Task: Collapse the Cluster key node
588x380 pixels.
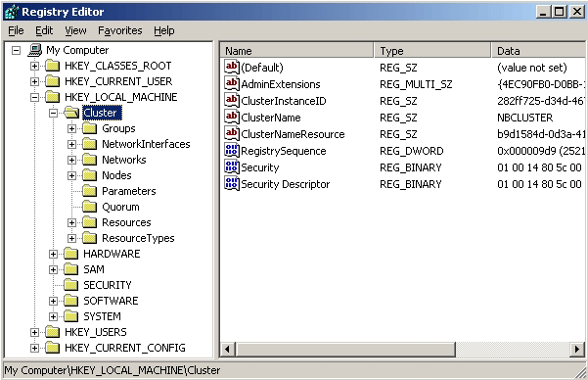Action: tap(53, 113)
